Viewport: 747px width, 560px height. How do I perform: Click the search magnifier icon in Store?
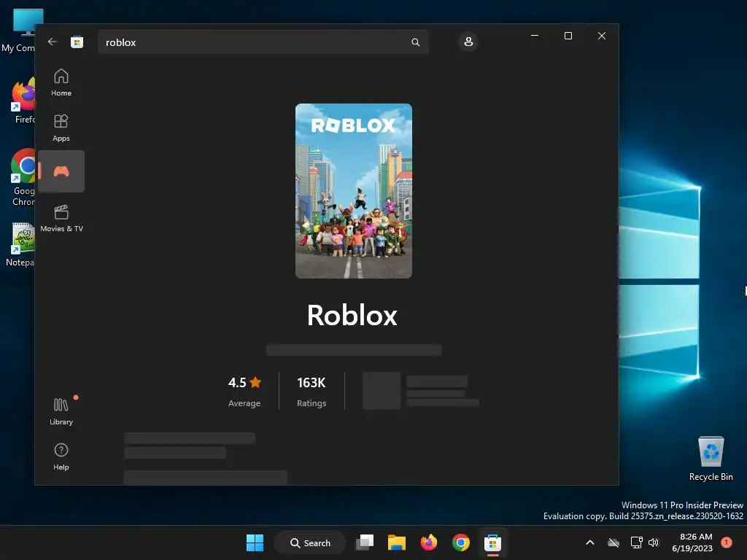415,42
